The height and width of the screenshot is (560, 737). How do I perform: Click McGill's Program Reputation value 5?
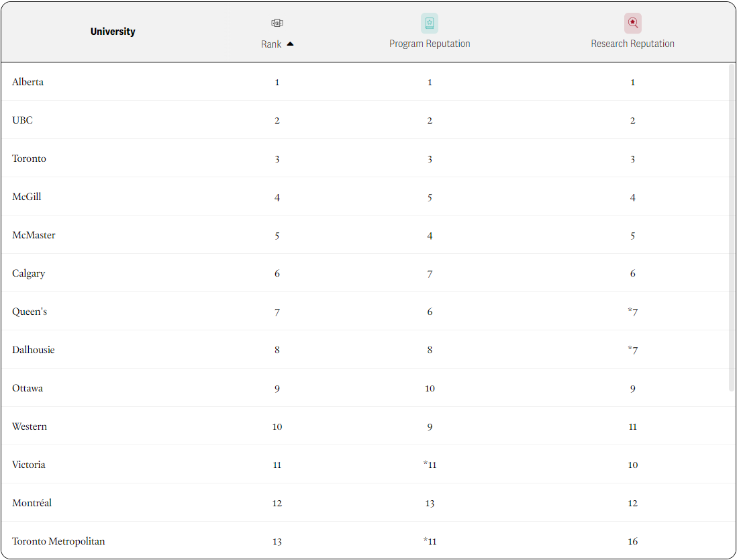pyautogui.click(x=430, y=197)
